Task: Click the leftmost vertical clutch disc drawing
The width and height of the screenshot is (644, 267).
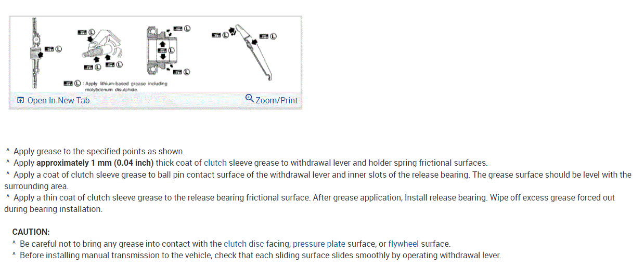Action: click(34, 52)
